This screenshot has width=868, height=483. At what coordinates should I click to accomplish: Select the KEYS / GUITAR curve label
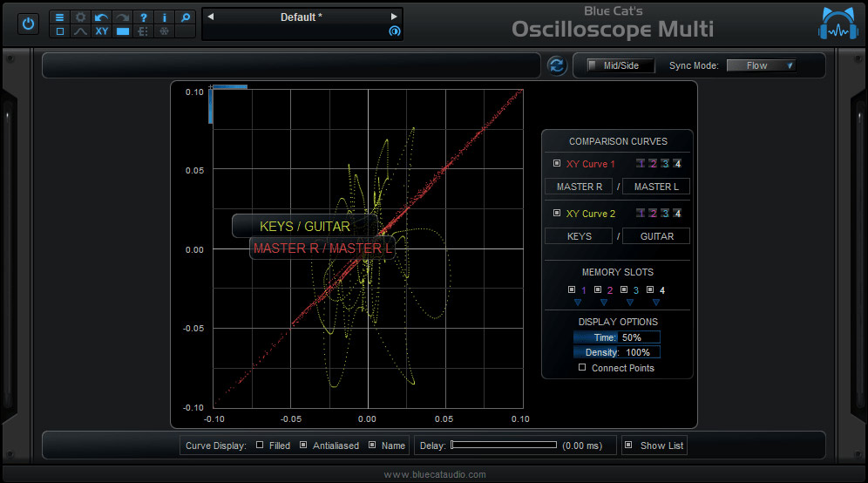click(x=305, y=226)
